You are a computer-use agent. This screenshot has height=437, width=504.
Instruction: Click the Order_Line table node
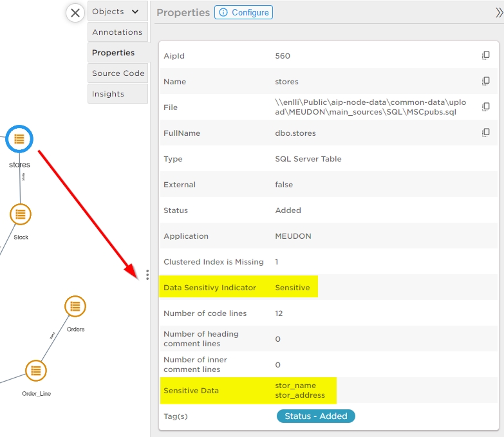click(x=35, y=371)
